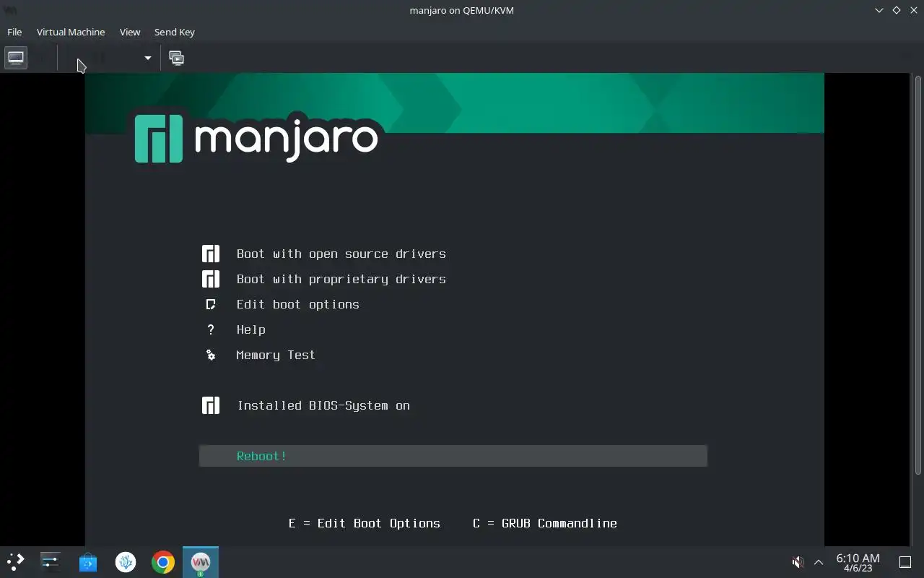Click the Help question mark icon

click(211, 329)
